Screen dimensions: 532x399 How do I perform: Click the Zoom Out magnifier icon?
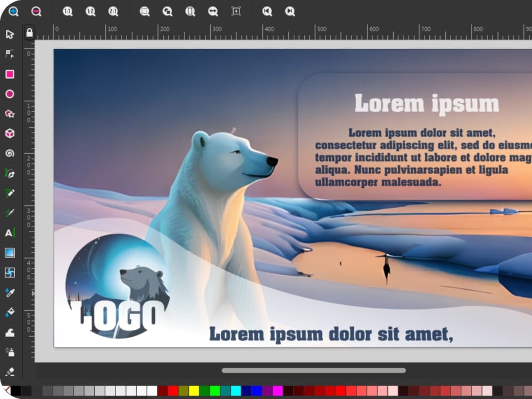36,12
